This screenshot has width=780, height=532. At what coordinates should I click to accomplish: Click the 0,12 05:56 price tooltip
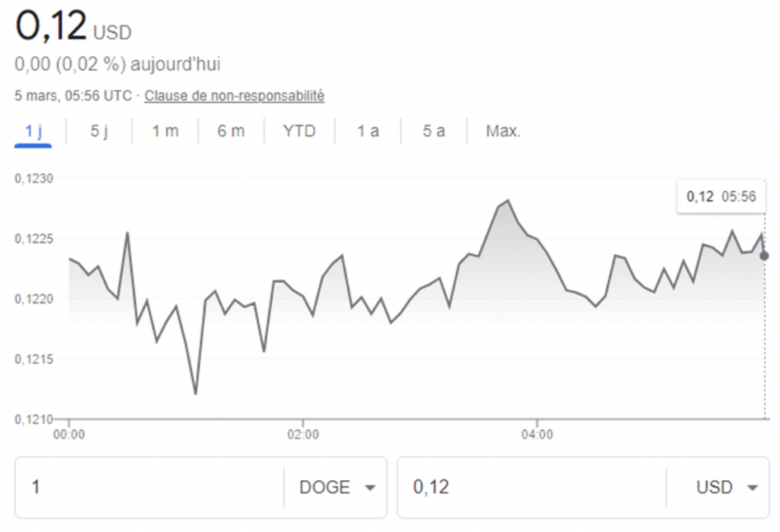click(720, 196)
